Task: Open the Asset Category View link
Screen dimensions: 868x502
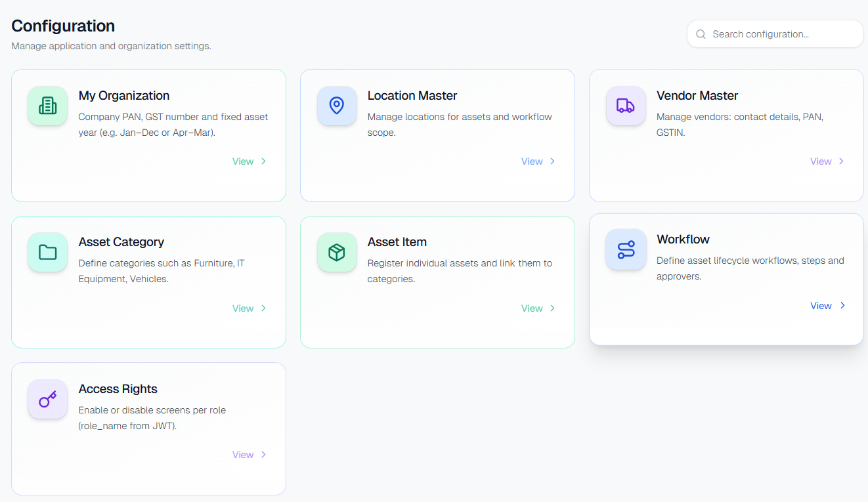Action: click(x=243, y=308)
